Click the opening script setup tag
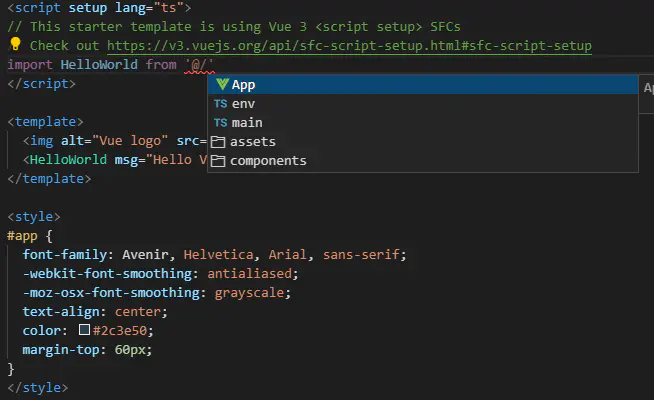 [99, 8]
